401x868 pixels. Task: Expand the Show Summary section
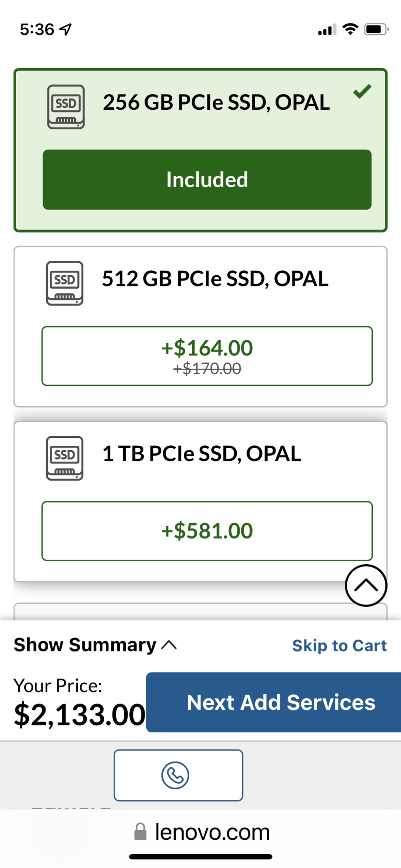(x=95, y=645)
